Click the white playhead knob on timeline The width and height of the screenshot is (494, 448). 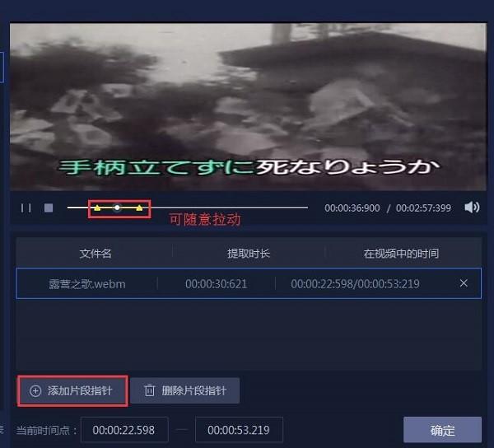pyautogui.click(x=117, y=208)
